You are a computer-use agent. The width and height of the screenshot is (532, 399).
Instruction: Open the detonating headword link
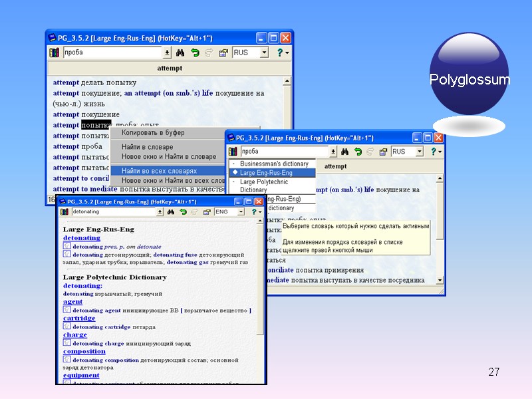[81, 238]
